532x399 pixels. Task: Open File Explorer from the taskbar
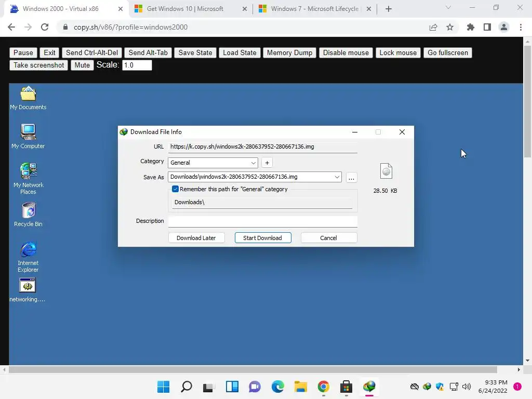pyautogui.click(x=301, y=387)
